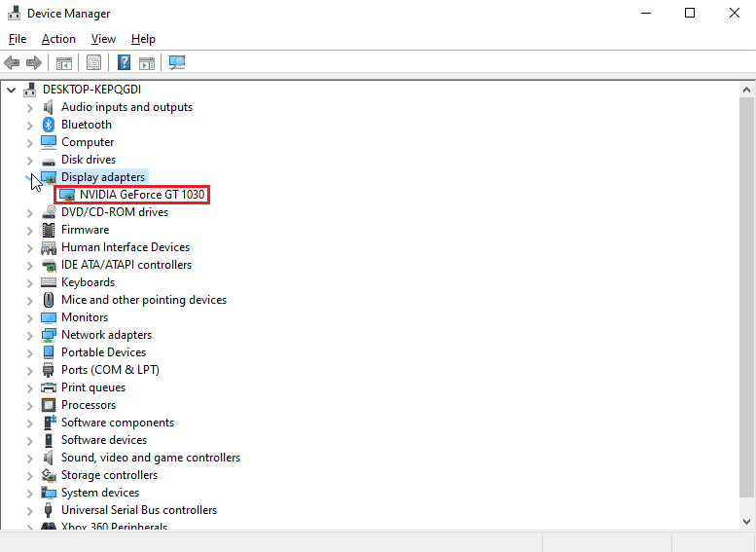This screenshot has height=552, width=756.
Task: Click the Bluetooth logo icon
Action: click(49, 125)
